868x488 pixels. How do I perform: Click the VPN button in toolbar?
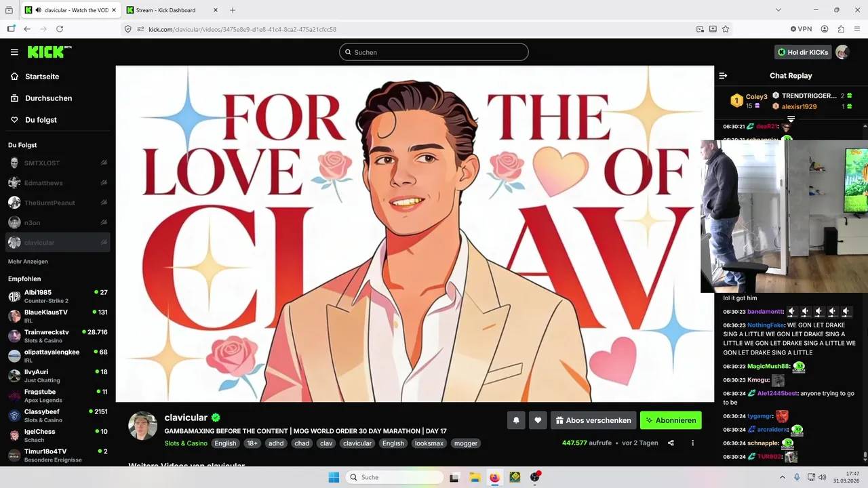pos(801,29)
